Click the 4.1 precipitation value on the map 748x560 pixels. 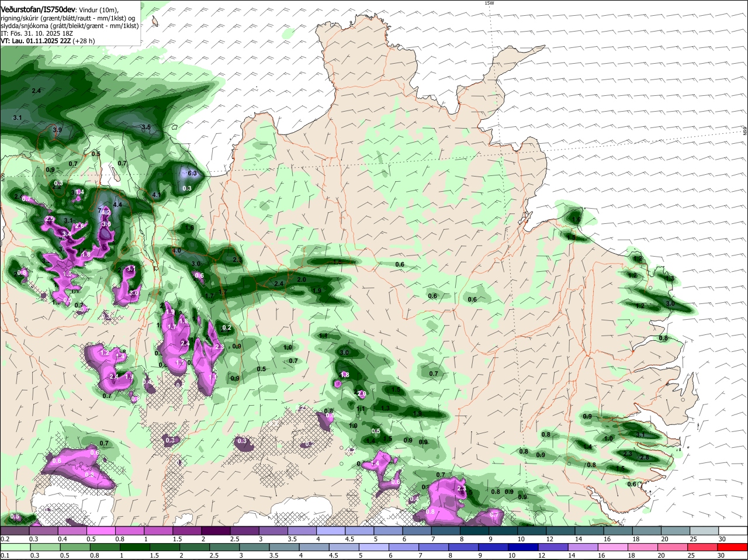pyautogui.click(x=156, y=195)
